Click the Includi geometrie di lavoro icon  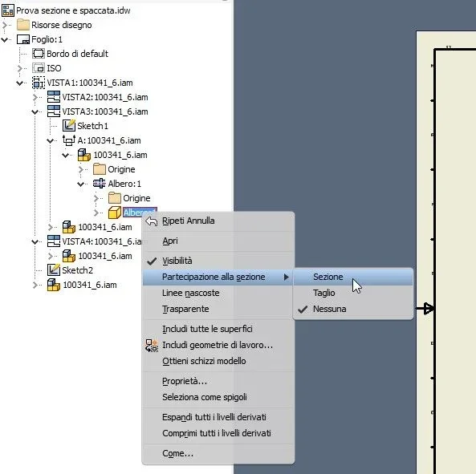point(152,345)
